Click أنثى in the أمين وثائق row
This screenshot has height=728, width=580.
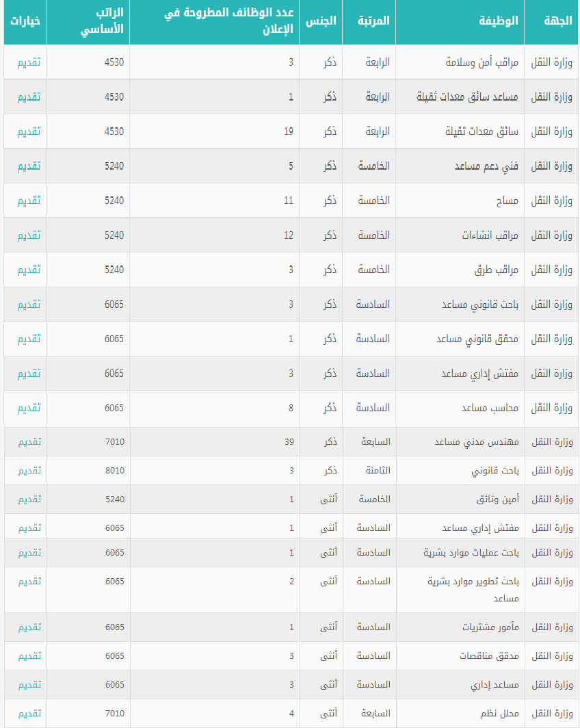click(x=328, y=499)
